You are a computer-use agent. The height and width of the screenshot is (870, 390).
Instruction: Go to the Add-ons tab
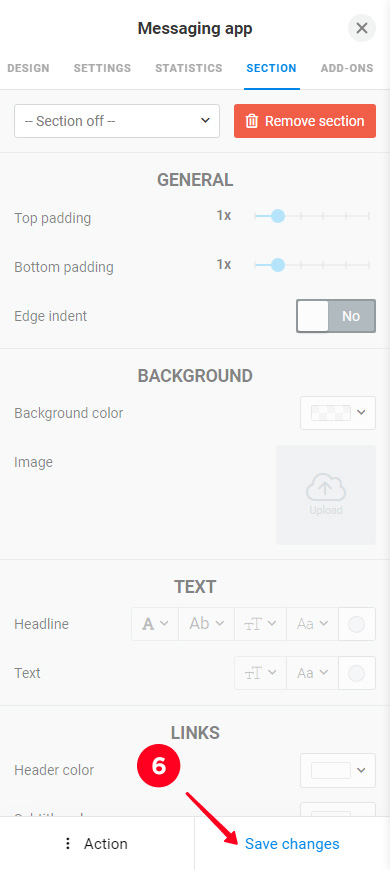[347, 68]
